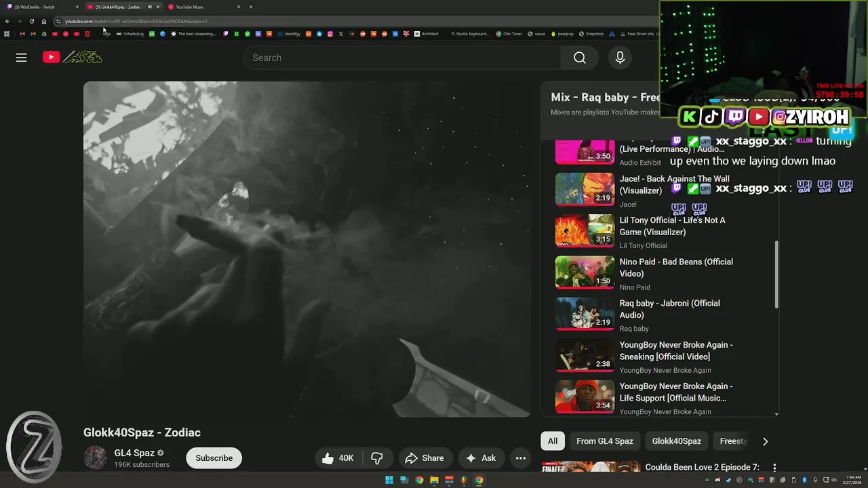This screenshot has height=488, width=868.
Task: Click the playlist panel scrollbar
Action: pyautogui.click(x=776, y=274)
